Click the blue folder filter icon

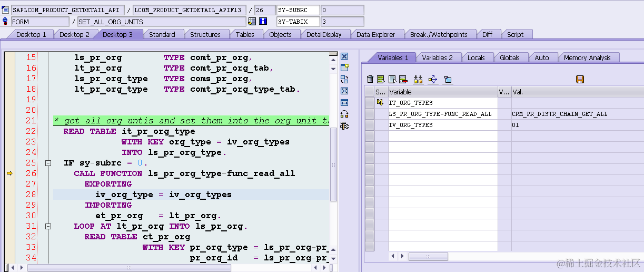pyautogui.click(x=448, y=79)
